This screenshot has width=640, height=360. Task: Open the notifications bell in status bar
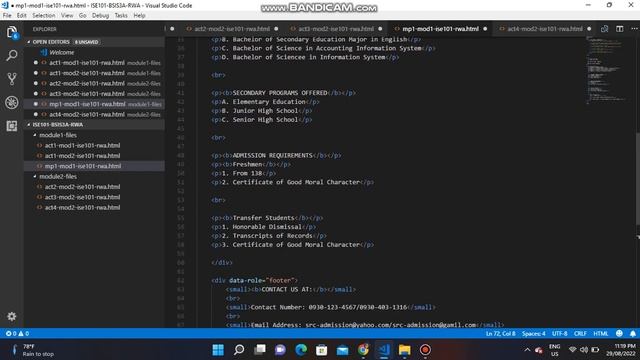633,333
